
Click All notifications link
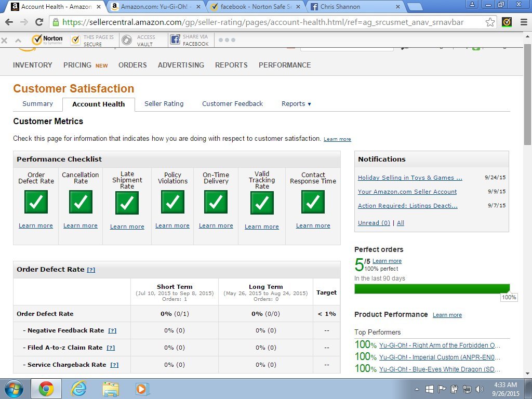click(401, 223)
